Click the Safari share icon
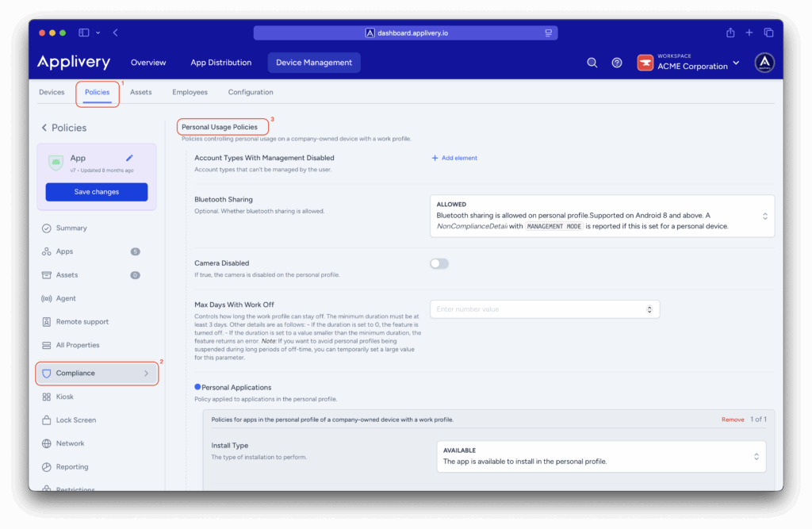Viewport: 812px width, 529px height. [x=730, y=33]
